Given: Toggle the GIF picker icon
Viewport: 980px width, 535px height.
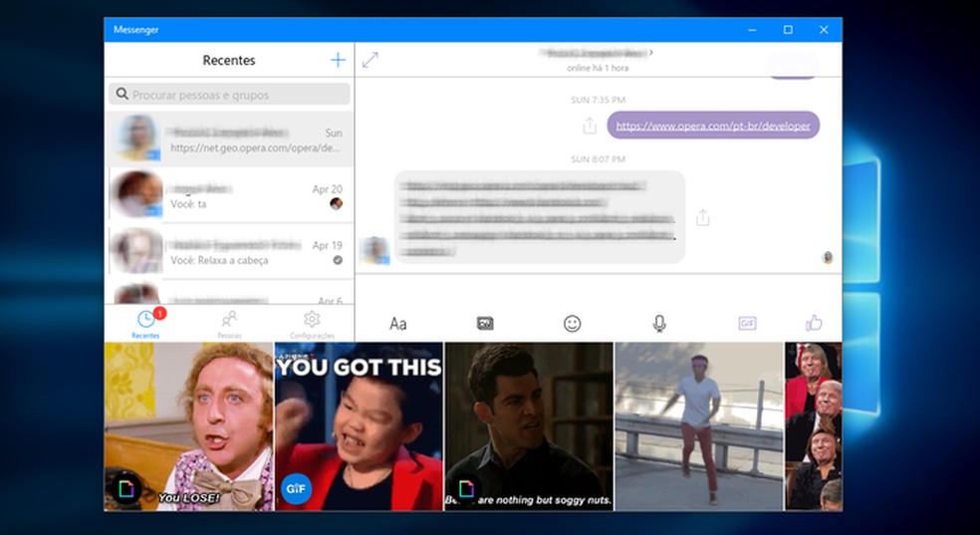Looking at the screenshot, I should click(747, 323).
